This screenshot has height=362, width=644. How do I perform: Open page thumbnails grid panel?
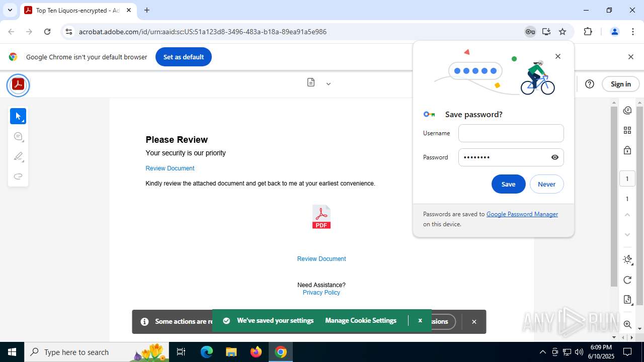coord(627,130)
